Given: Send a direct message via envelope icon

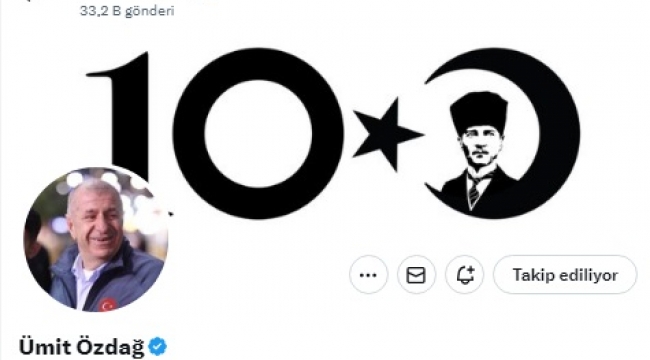Looking at the screenshot, I should 416,275.
